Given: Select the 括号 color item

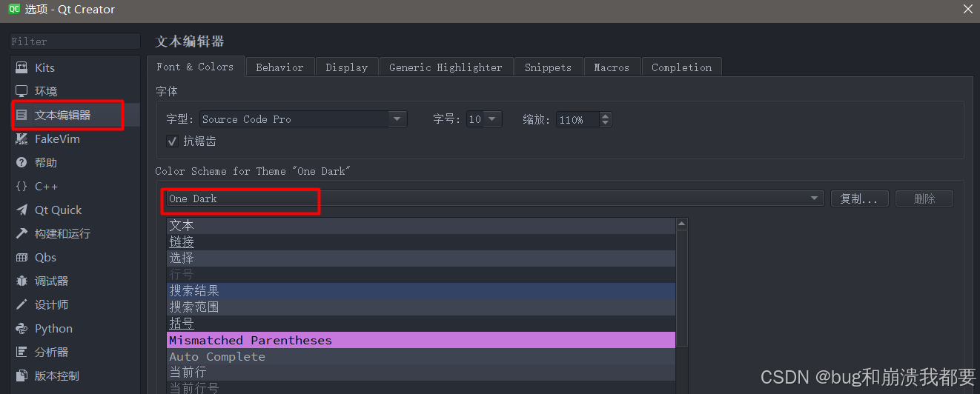Looking at the screenshot, I should pos(421,324).
